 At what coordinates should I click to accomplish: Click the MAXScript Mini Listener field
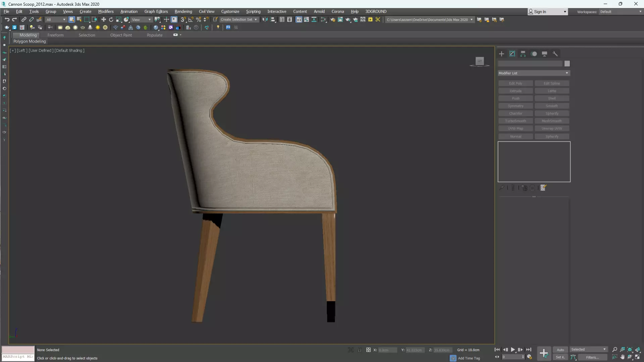pos(18,357)
